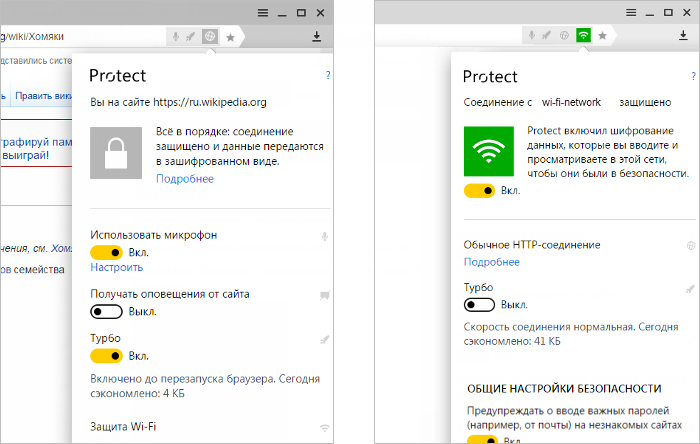Click notification icon beside Получать оповещения от сайта

point(325,295)
